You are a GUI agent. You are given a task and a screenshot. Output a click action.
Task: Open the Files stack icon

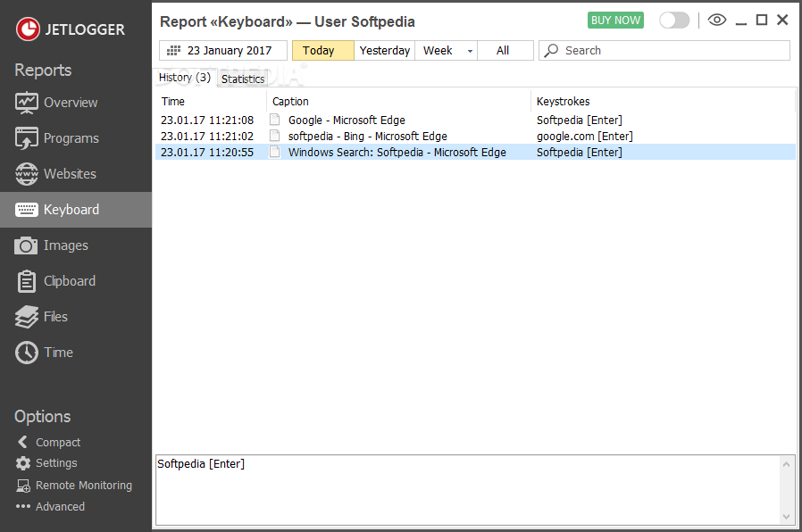[x=26, y=317]
